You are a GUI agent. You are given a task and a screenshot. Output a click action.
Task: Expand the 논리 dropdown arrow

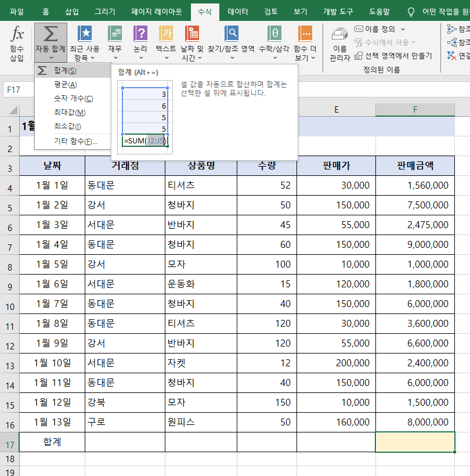point(141,57)
